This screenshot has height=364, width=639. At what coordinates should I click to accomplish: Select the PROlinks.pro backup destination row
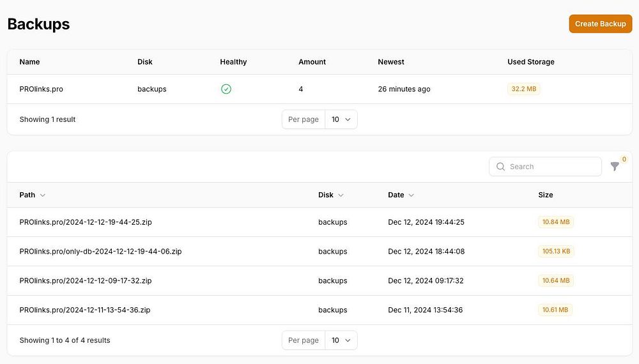[42, 89]
